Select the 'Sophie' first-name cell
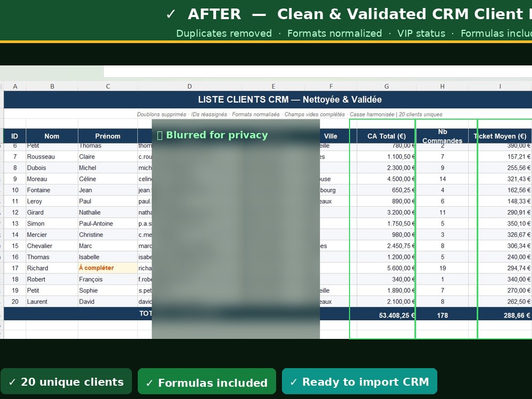 (x=108, y=290)
